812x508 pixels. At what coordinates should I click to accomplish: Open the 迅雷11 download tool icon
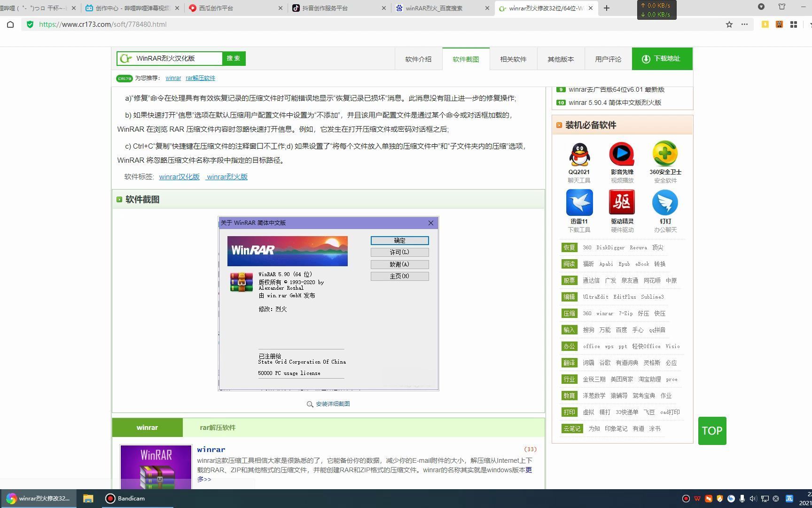tap(579, 202)
